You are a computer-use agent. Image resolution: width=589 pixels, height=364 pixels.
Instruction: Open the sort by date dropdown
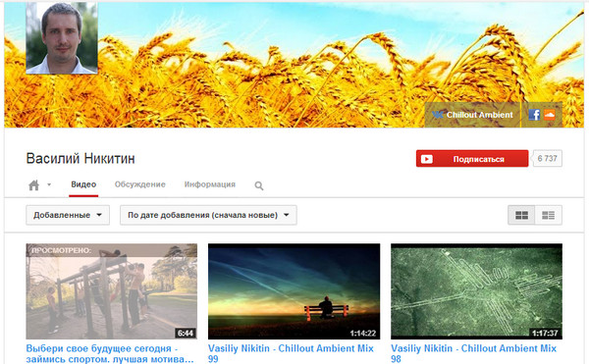coord(208,215)
